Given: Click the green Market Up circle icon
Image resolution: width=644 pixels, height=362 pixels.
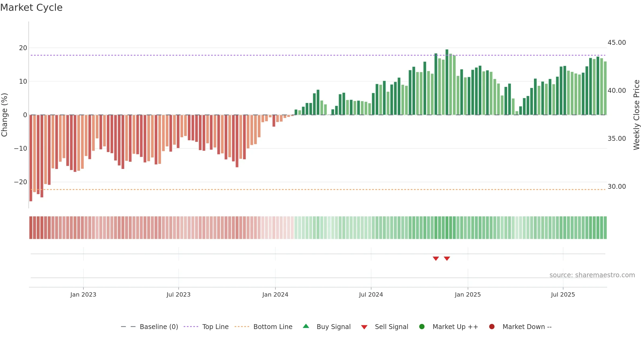Looking at the screenshot, I should [422, 327].
